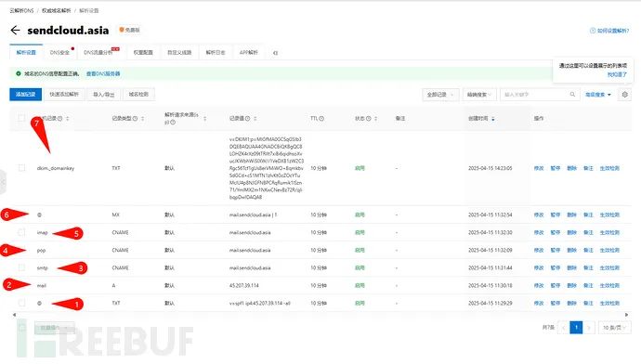Sort by the 解析请求来源 column sort arrows
Viewport: 641px width, 364px height.
(x=204, y=119)
